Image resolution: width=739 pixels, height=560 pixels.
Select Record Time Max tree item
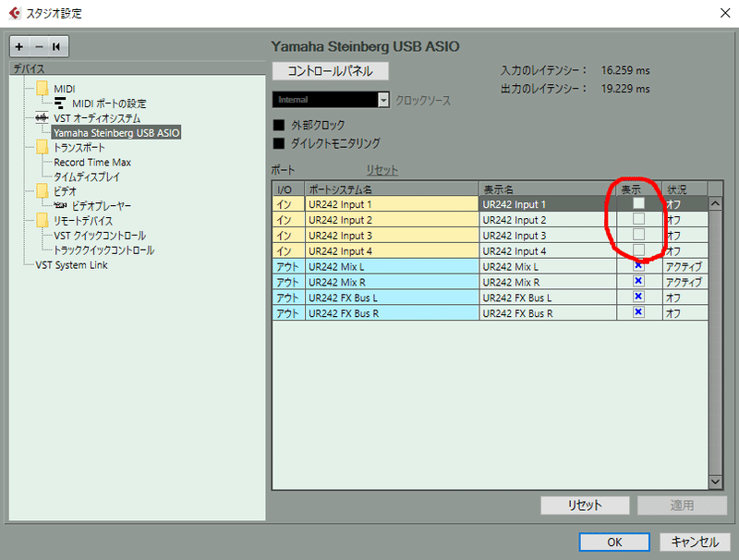click(92, 162)
